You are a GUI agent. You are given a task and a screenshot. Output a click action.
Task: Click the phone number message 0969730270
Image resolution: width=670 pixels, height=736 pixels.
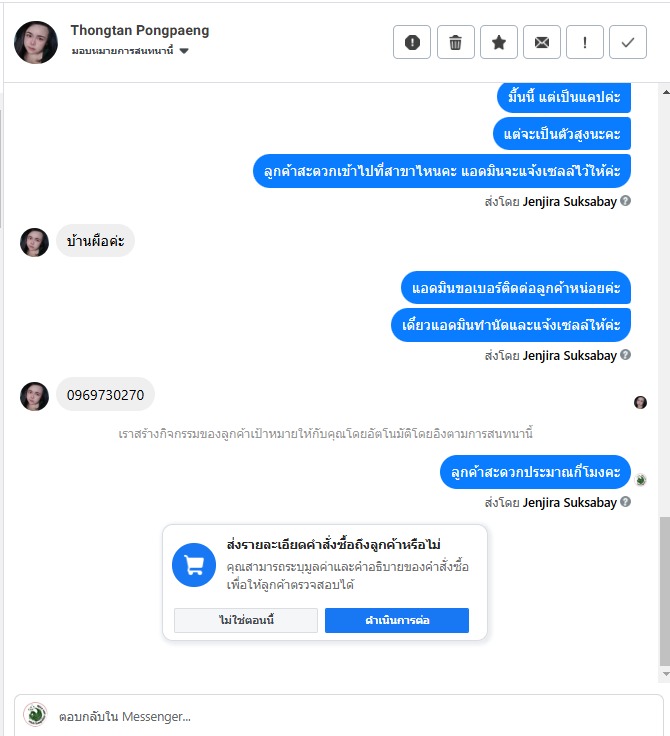click(x=105, y=395)
